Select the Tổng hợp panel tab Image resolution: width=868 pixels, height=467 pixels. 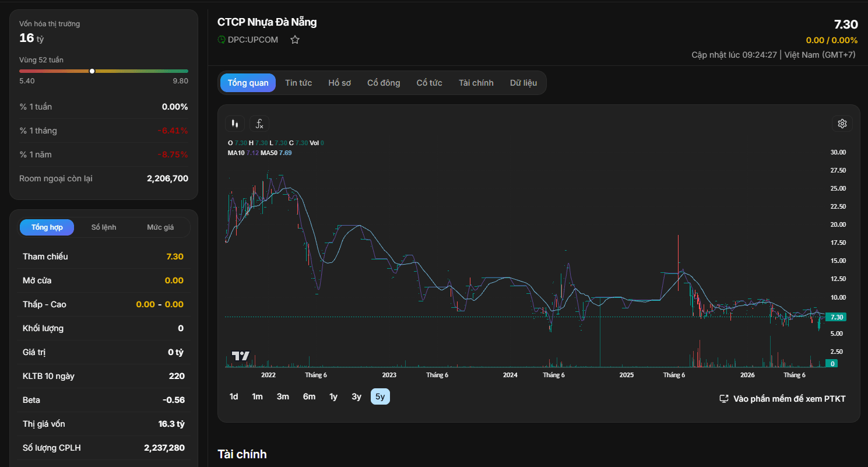click(47, 227)
